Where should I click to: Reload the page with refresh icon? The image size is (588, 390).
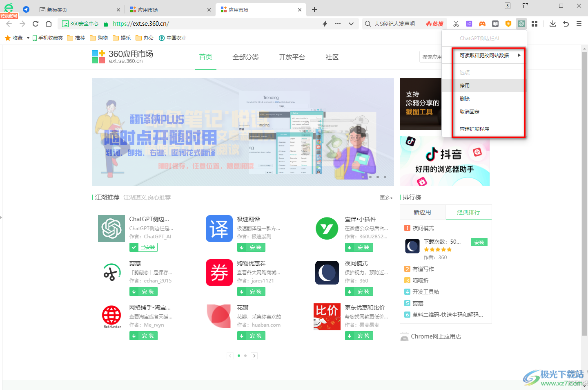pyautogui.click(x=36, y=24)
